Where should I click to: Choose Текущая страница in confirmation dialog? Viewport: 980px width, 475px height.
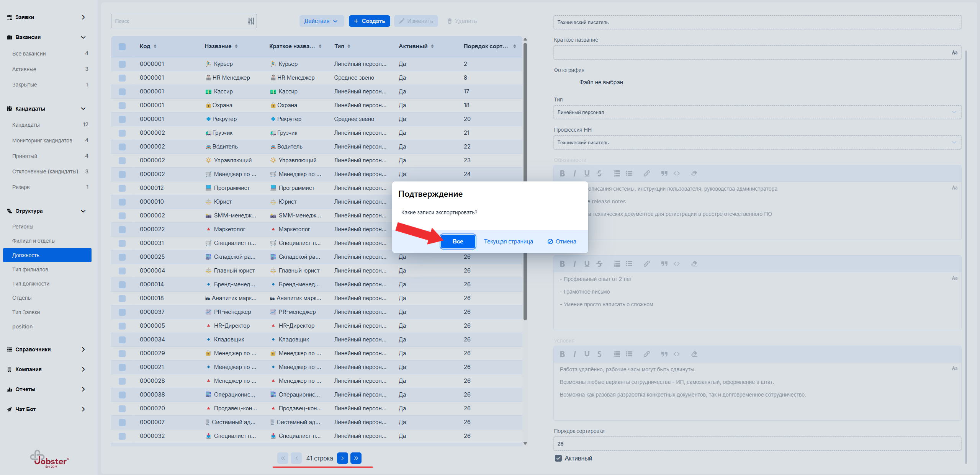coord(508,242)
